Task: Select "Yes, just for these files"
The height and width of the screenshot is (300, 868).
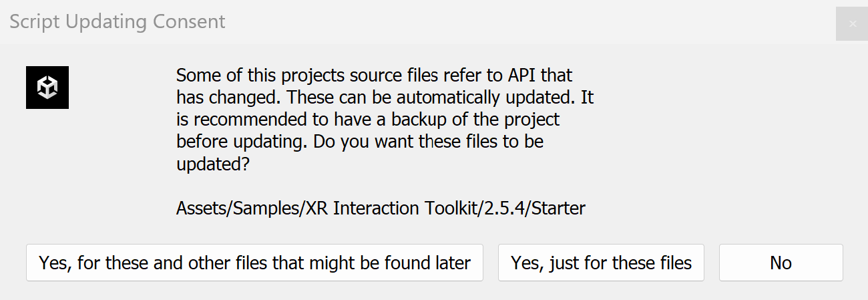Action: pyautogui.click(x=601, y=263)
